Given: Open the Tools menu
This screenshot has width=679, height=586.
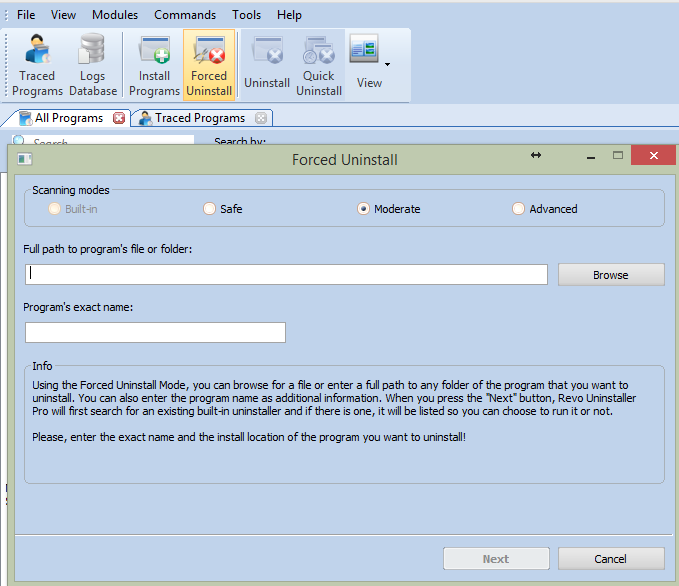Looking at the screenshot, I should click(x=246, y=15).
